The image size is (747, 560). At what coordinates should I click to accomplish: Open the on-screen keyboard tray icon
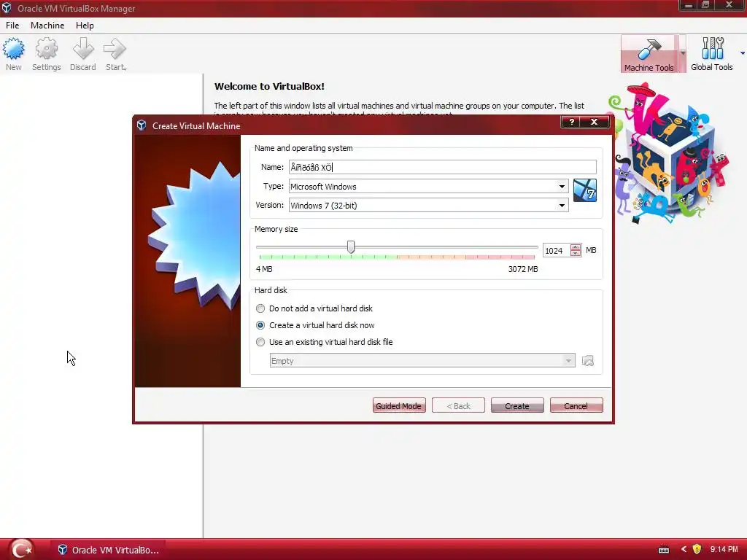[664, 550]
